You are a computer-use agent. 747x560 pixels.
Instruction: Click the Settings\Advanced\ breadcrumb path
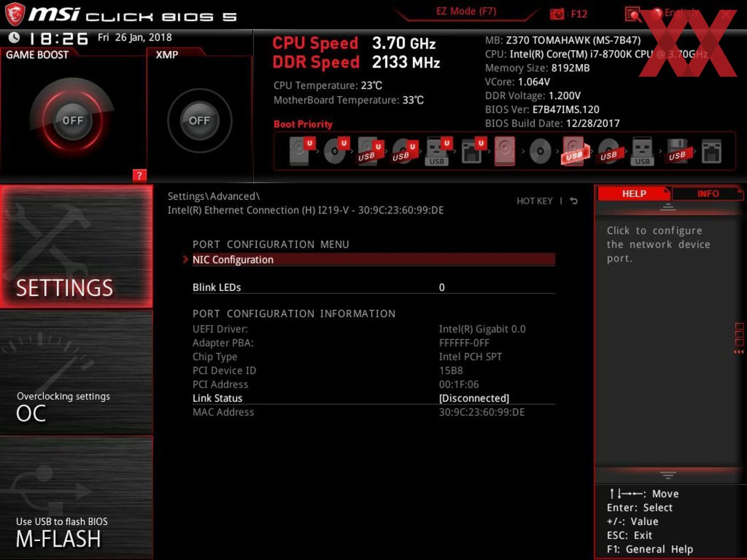click(x=214, y=196)
